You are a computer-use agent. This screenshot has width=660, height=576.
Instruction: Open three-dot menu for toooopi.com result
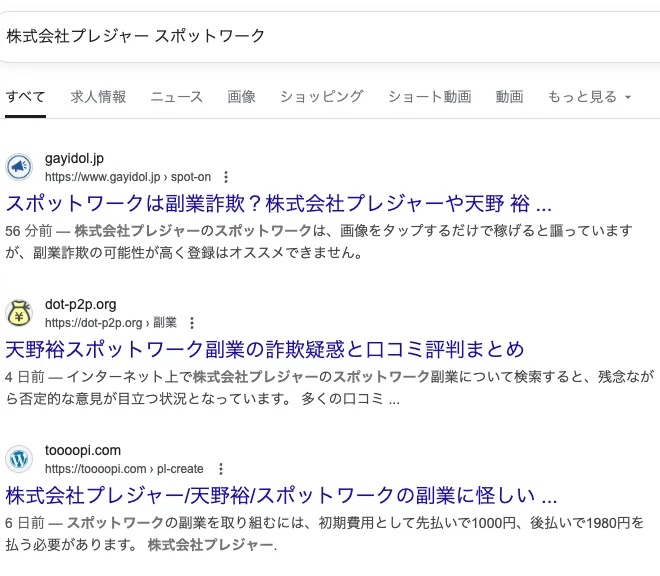pyautogui.click(x=221, y=469)
